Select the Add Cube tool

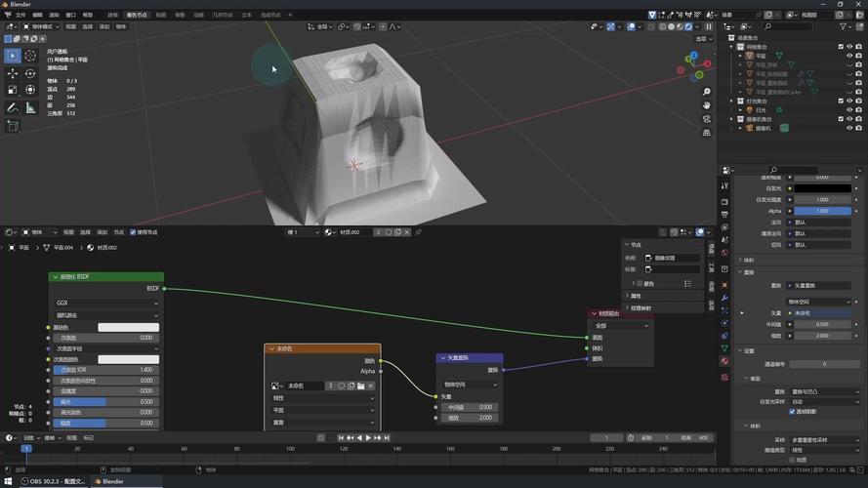point(13,126)
